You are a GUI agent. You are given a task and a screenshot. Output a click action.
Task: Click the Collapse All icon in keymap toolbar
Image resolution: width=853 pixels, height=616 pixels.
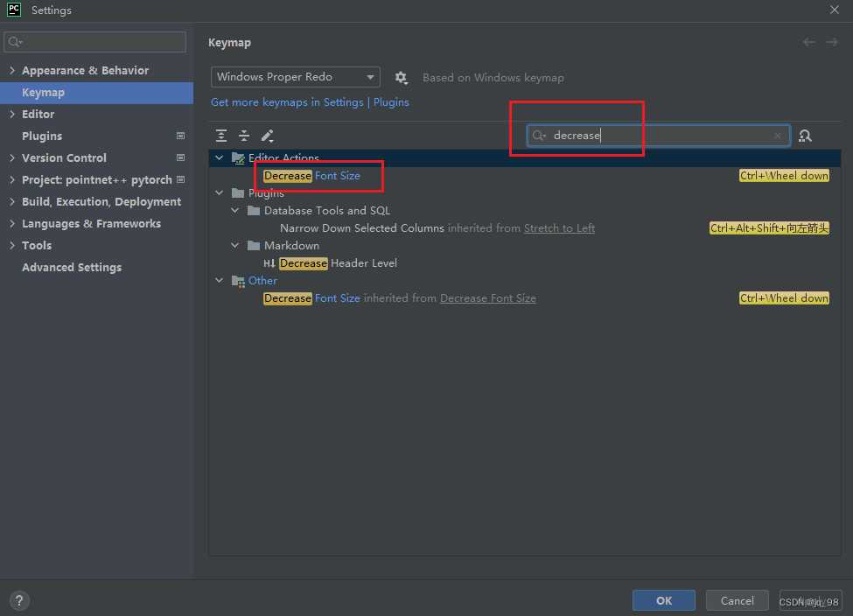[244, 136]
